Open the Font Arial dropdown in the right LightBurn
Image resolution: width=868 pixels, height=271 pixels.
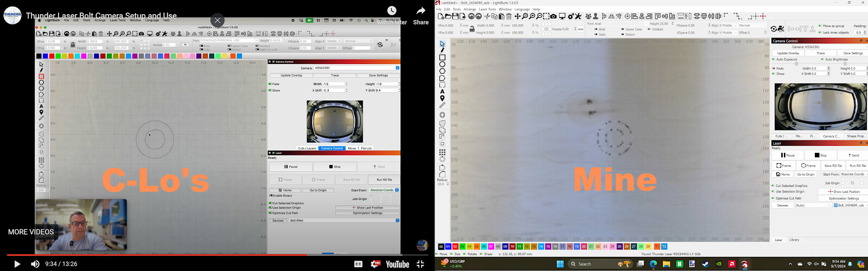click(x=618, y=24)
